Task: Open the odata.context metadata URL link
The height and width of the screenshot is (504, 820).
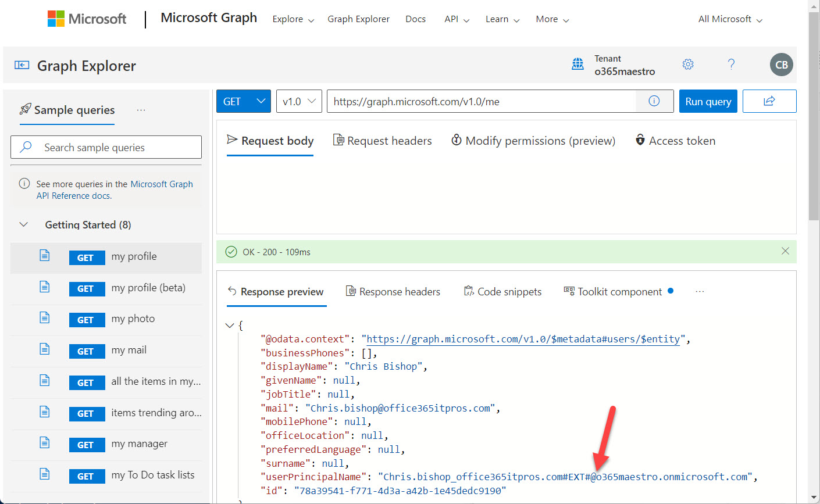Action: (523, 339)
